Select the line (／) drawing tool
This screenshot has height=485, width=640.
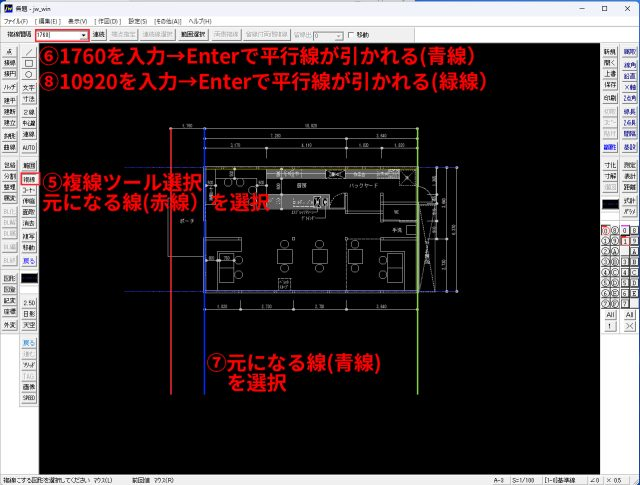click(30, 50)
